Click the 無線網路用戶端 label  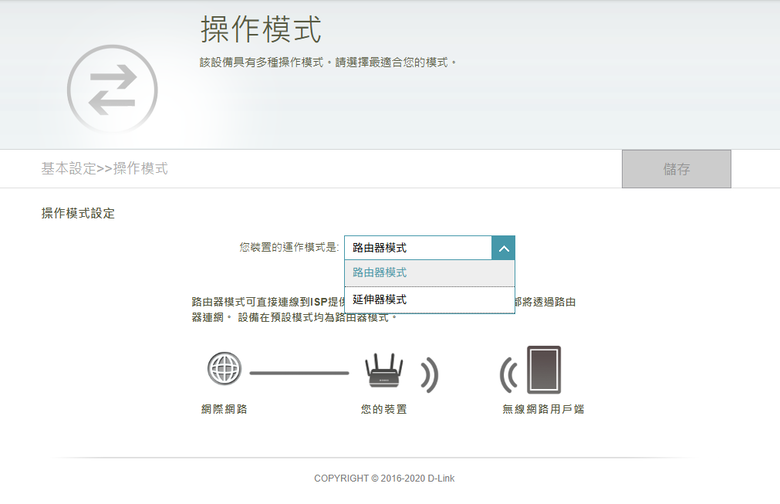(x=543, y=409)
